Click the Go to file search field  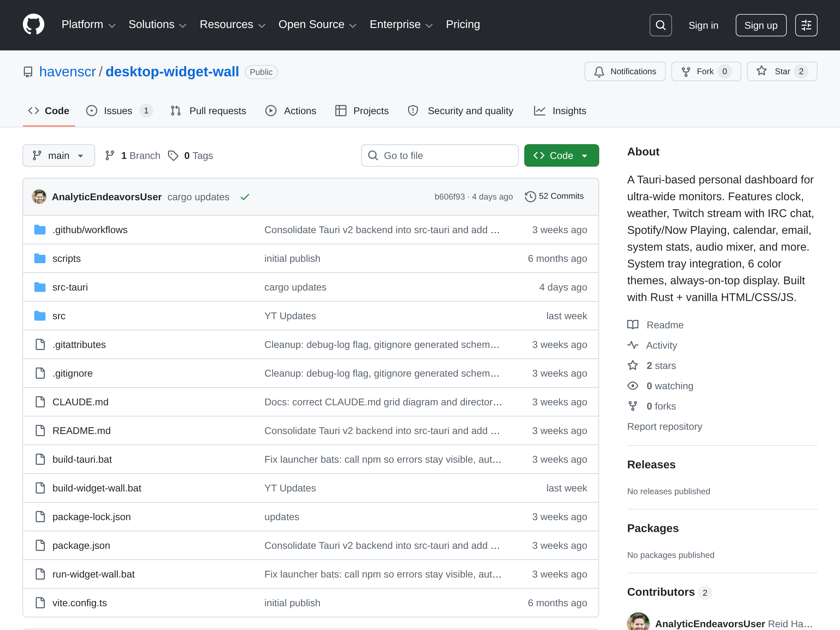[x=440, y=156]
